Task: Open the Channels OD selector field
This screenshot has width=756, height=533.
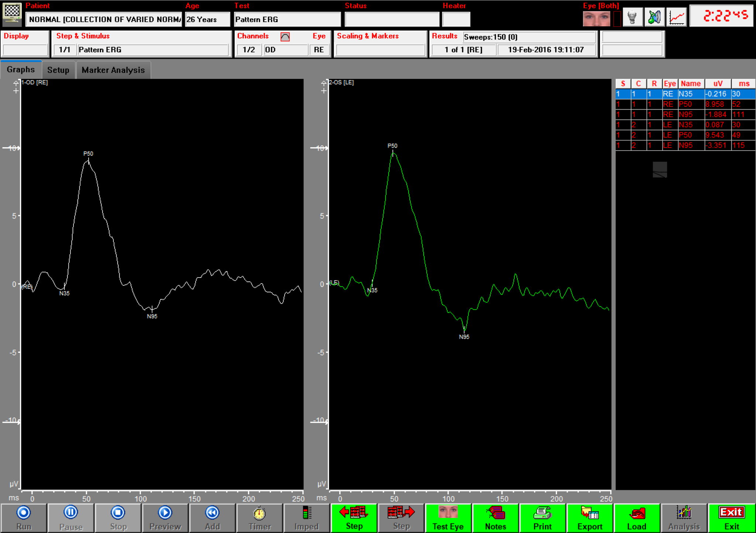Action: pyautogui.click(x=285, y=50)
